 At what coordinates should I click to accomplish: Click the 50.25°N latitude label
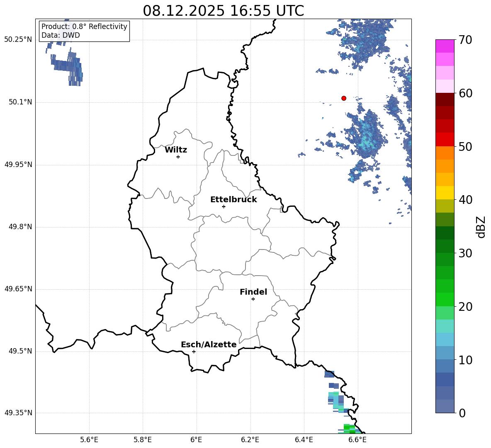pos(18,40)
